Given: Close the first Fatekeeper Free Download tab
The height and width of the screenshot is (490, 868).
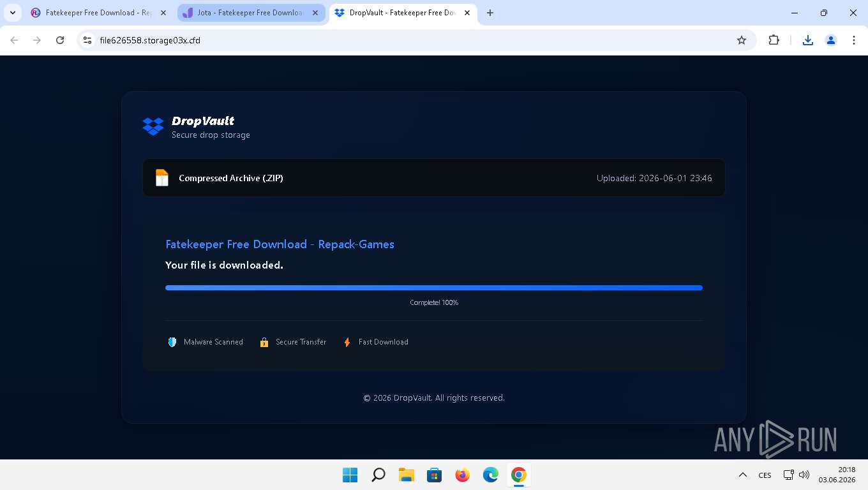Looking at the screenshot, I should 163,13.
